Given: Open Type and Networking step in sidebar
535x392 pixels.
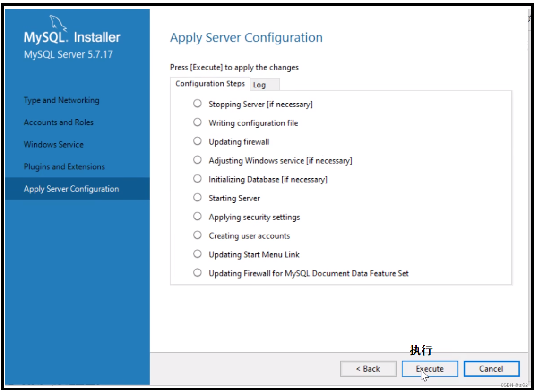Looking at the screenshot, I should click(x=61, y=100).
